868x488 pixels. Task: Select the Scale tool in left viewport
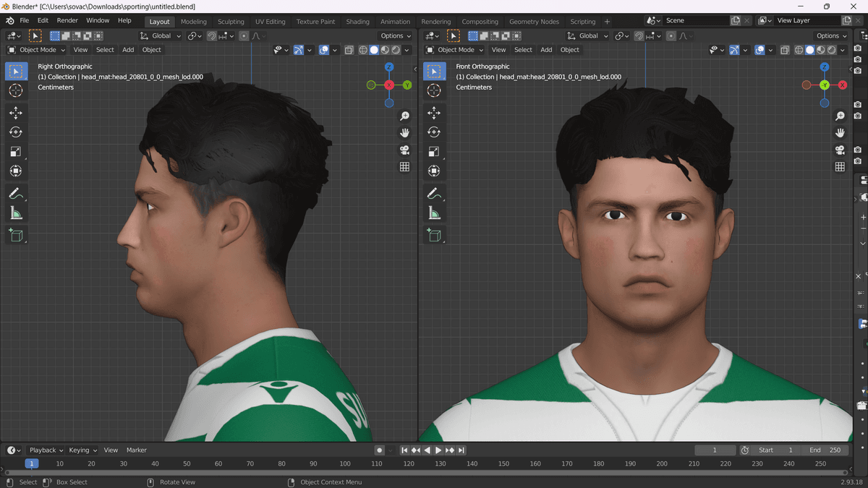[16, 152]
